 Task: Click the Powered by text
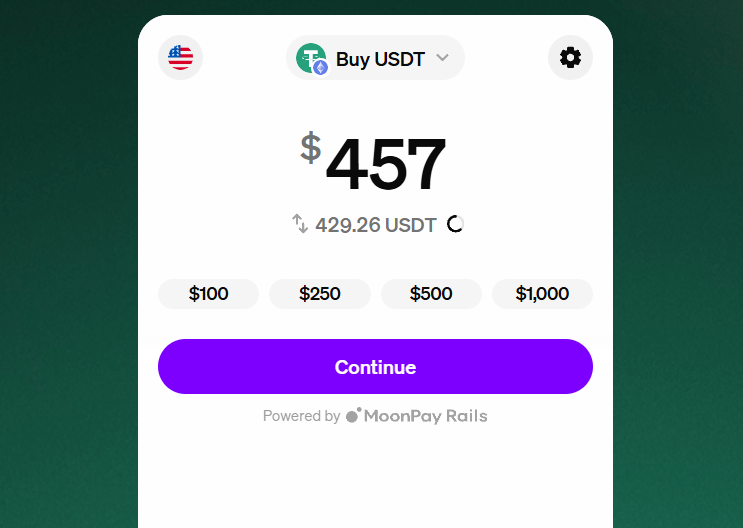[x=301, y=416]
